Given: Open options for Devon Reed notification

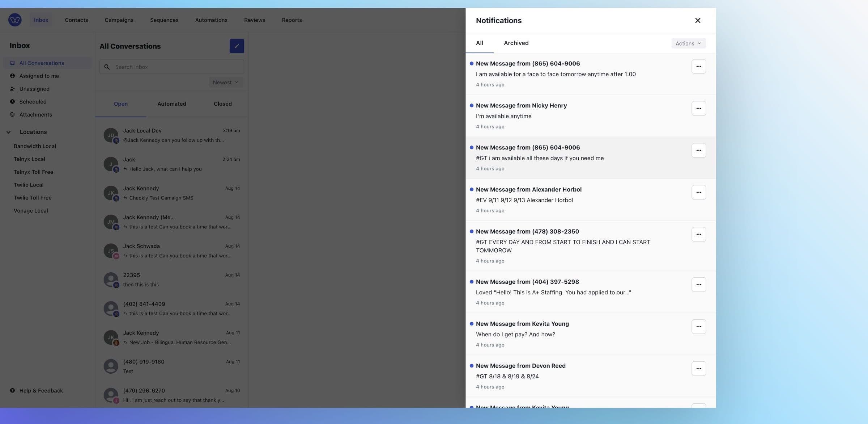Looking at the screenshot, I should coord(698,368).
